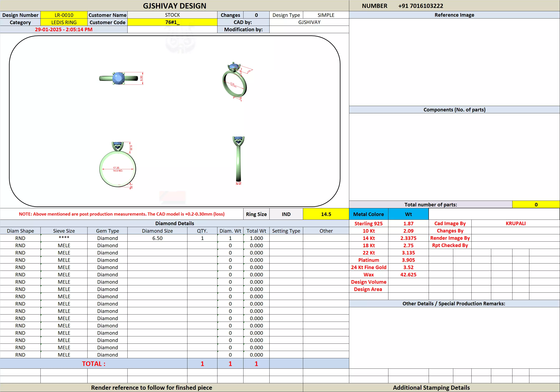Image resolution: width=560 pixels, height=392 pixels.
Task: Select the yellow ring size 14.5 cell
Action: coord(326,214)
